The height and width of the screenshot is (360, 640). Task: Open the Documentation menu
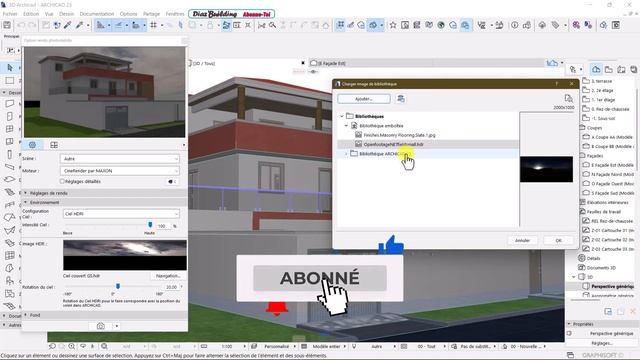click(x=97, y=14)
